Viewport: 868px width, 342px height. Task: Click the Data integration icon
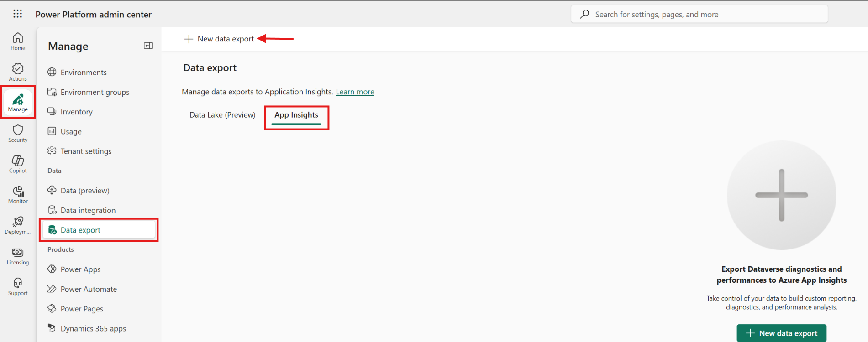pos(52,210)
